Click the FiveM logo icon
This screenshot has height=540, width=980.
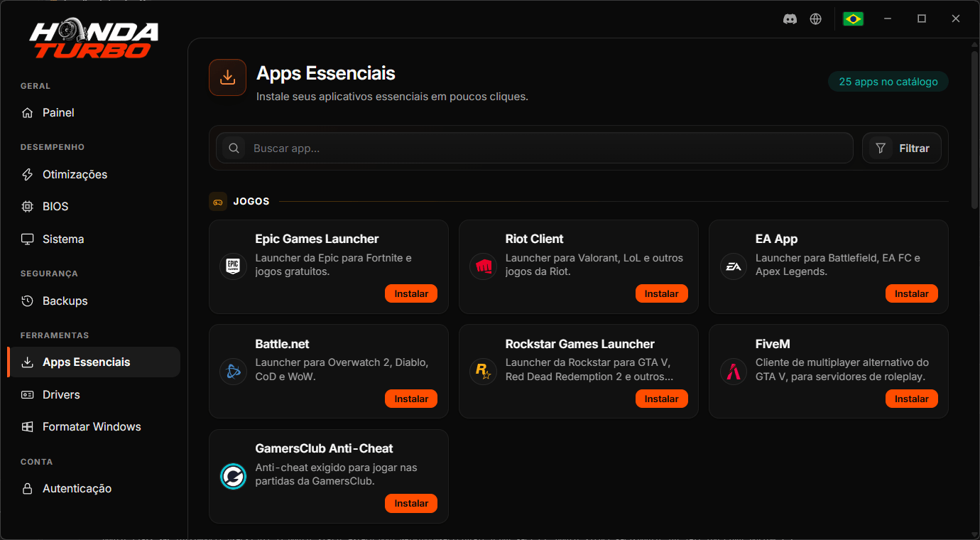pos(734,372)
